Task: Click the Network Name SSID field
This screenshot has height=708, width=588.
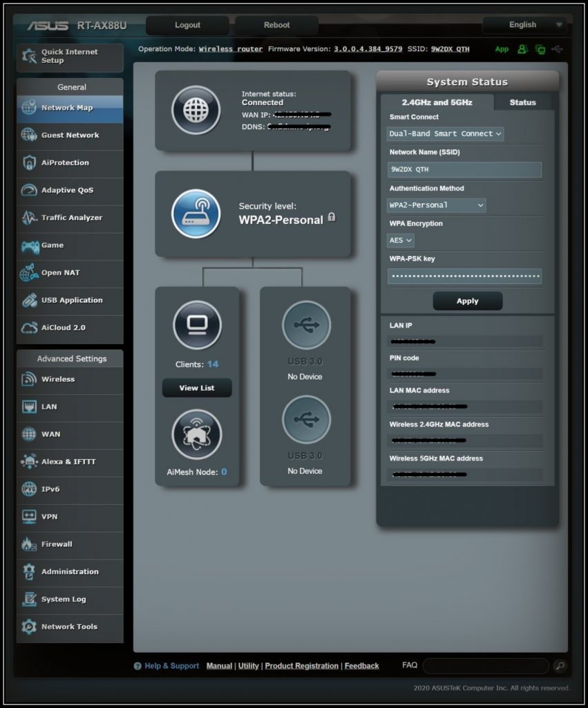Action: click(x=464, y=169)
